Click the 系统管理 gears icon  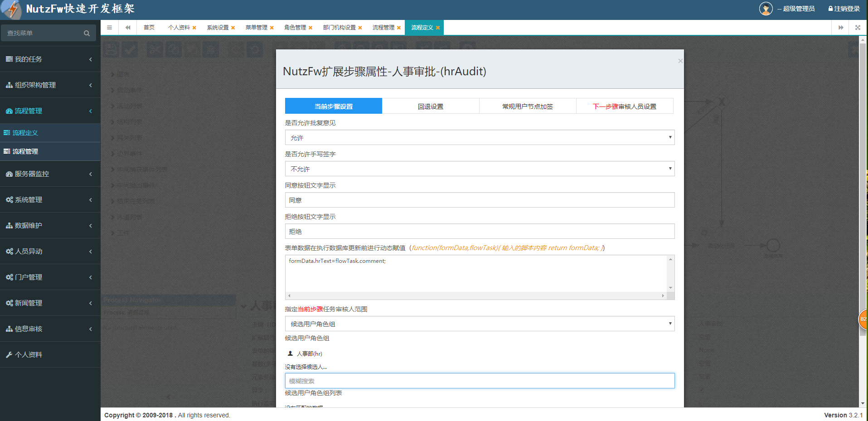(x=9, y=199)
